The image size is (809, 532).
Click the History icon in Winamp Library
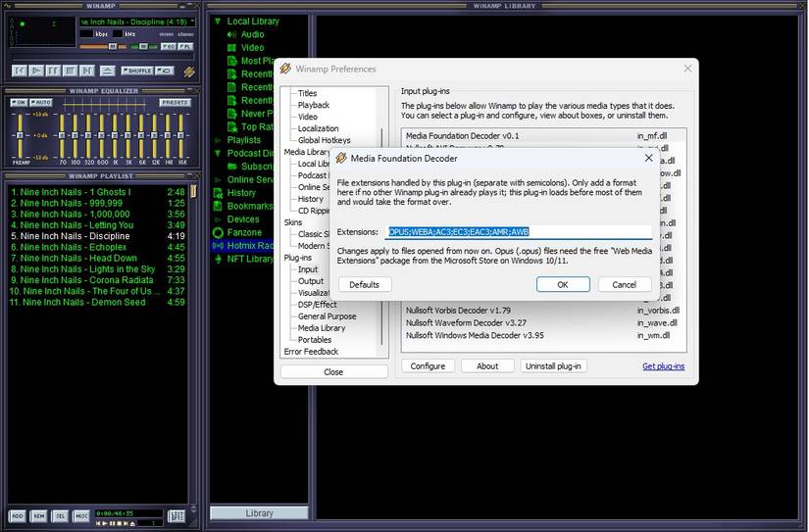point(219,193)
